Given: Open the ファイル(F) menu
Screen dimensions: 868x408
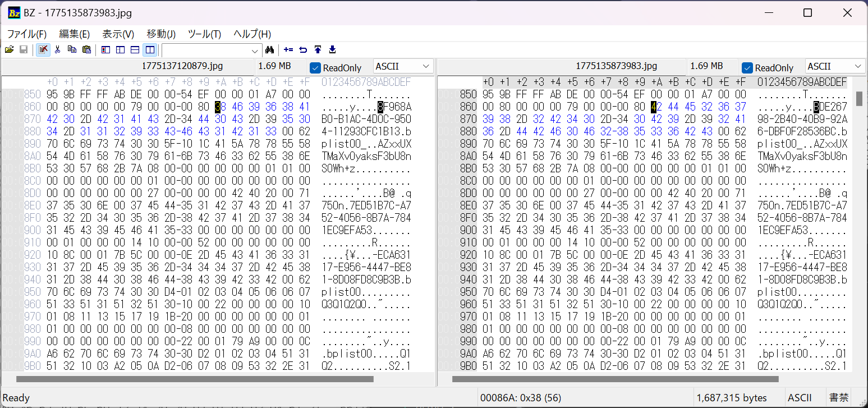Looking at the screenshot, I should coord(26,34).
